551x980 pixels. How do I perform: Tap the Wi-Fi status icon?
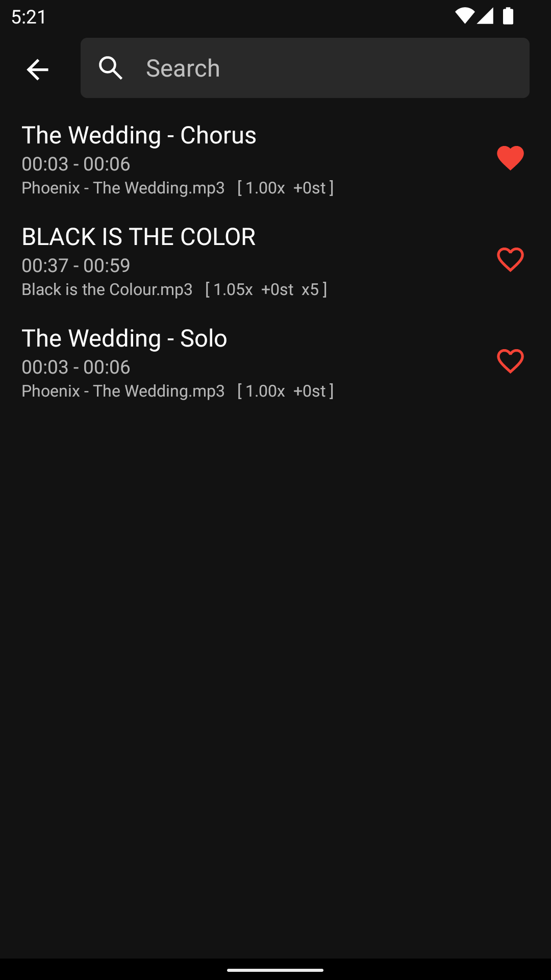464,16
